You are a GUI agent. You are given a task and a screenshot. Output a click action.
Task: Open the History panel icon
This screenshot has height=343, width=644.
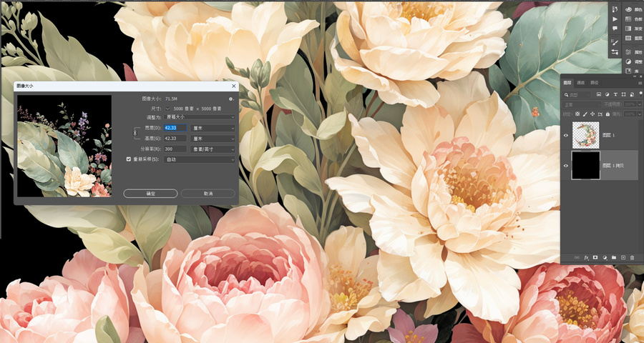615,9
